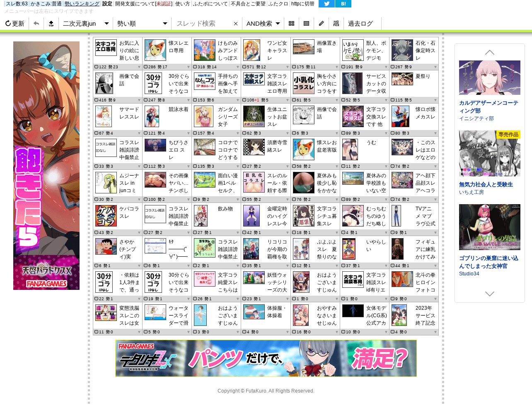Image resolution: width=532 pixels, height=405 pixels.
Task: Click イニシアティ部 circle name
Action: (476, 118)
